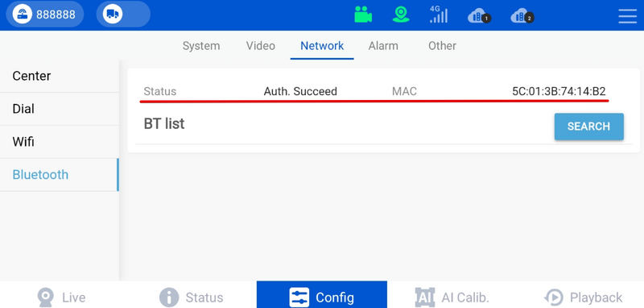Tap the 888888 device ID badge

(x=45, y=15)
